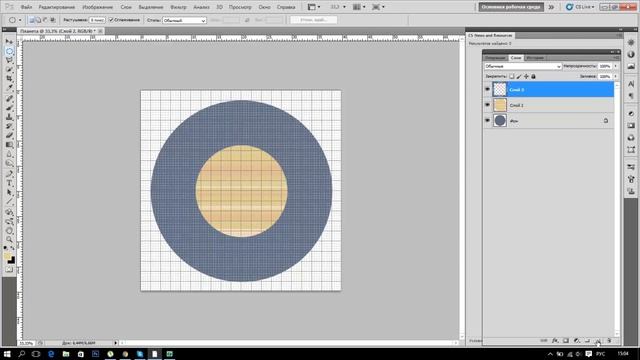Viewport: 640px width, 360px height.
Task: Open the Стиль style dropdown
Action: (184, 20)
